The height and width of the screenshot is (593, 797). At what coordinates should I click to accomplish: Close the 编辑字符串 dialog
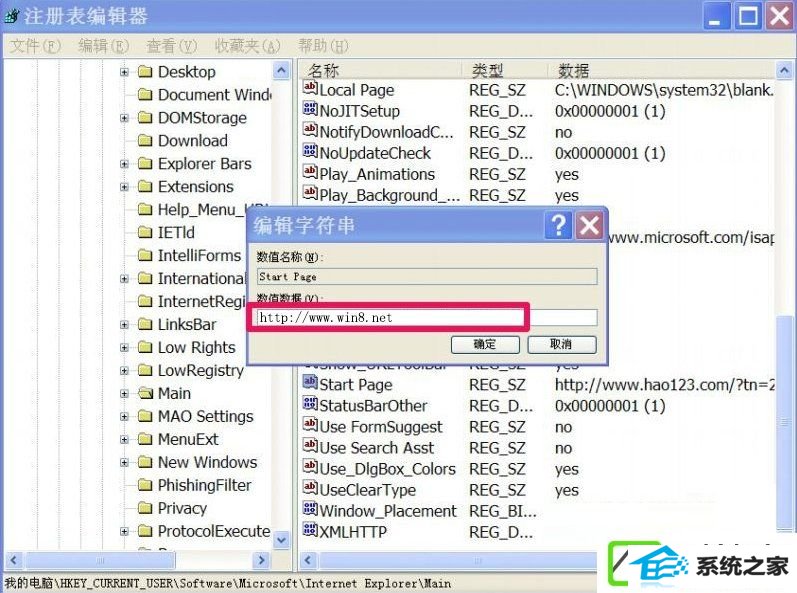point(590,225)
